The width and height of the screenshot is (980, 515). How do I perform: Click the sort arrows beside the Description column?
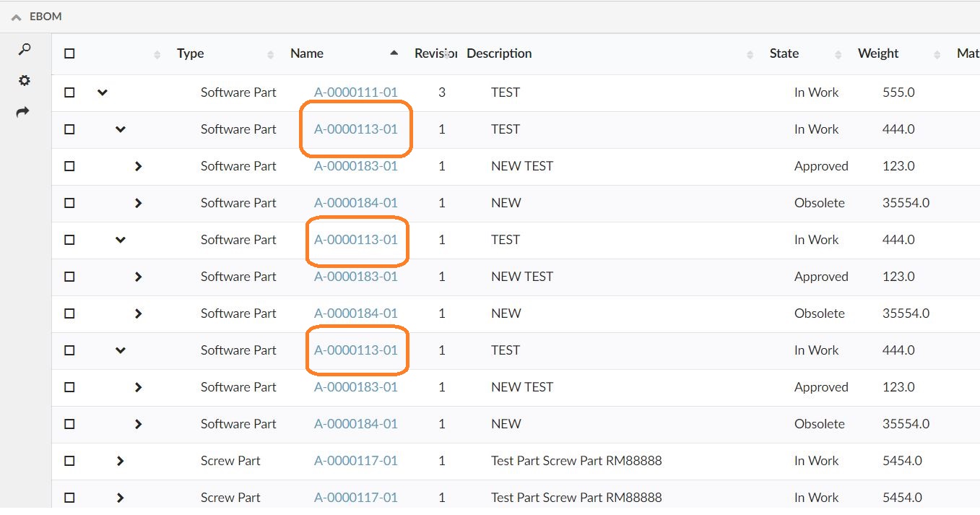tap(750, 54)
